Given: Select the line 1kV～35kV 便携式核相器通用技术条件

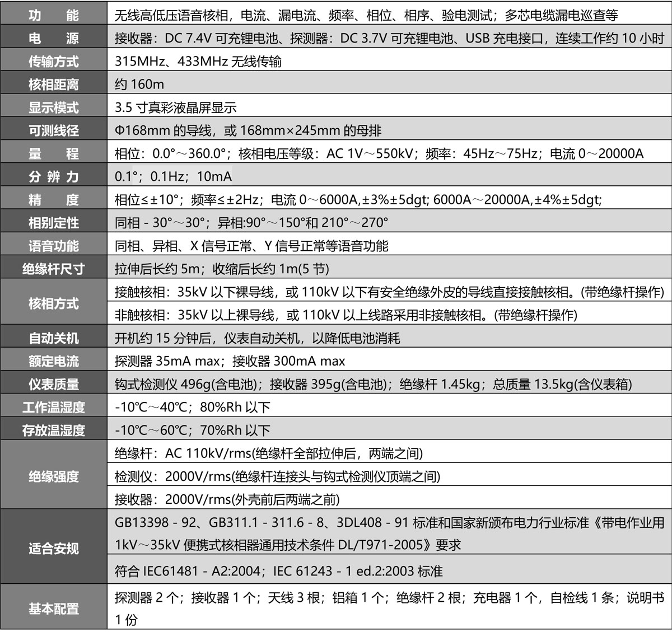Looking at the screenshot, I should 288,544.
